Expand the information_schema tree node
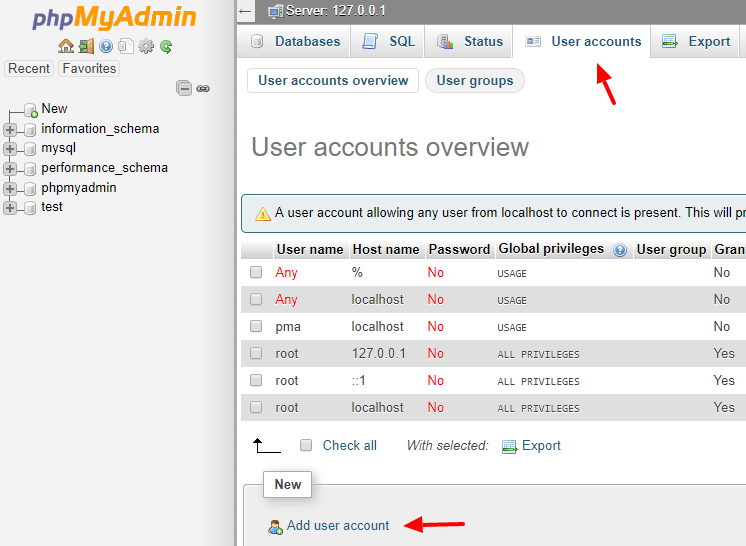The height and width of the screenshot is (546, 746). pyautogui.click(x=10, y=129)
